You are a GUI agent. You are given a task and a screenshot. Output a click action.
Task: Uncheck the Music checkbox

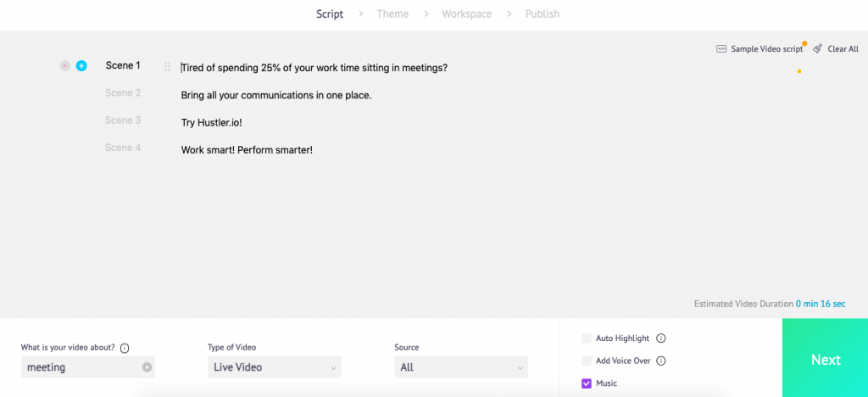[587, 383]
